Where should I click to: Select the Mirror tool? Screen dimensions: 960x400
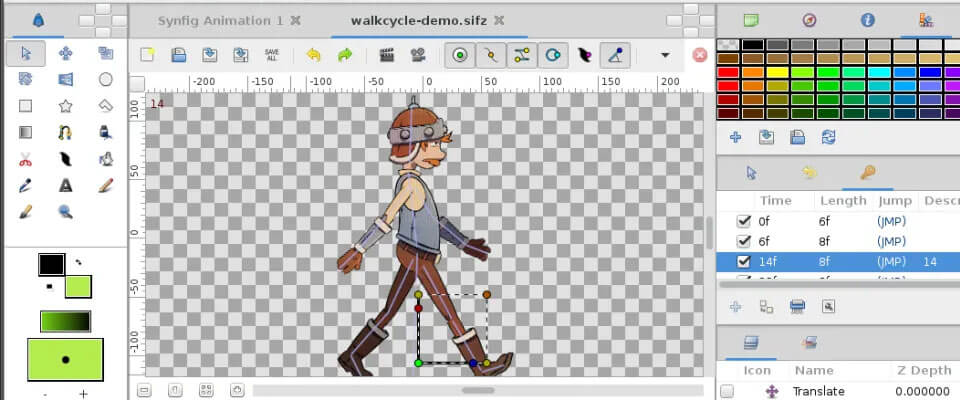click(66, 79)
